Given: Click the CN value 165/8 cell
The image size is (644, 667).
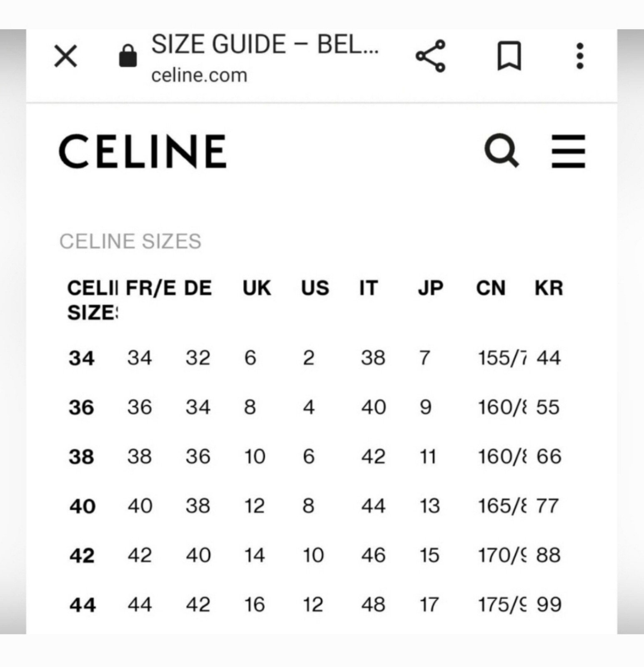Looking at the screenshot, I should 502,506.
